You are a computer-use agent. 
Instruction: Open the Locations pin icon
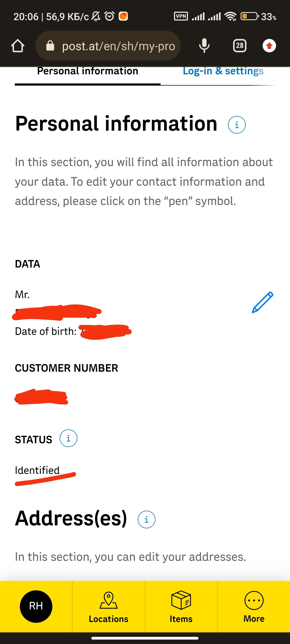pos(108,601)
